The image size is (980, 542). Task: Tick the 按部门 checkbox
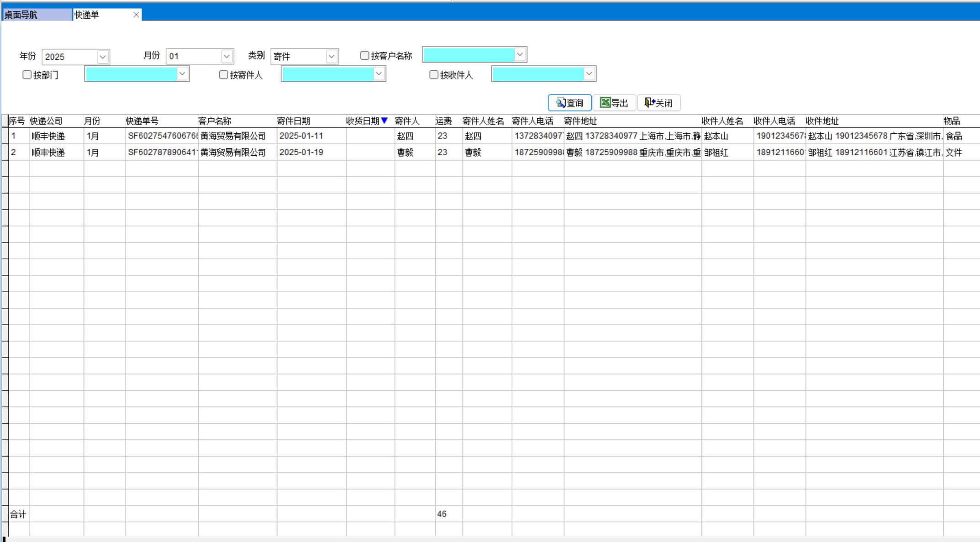pyautogui.click(x=27, y=75)
